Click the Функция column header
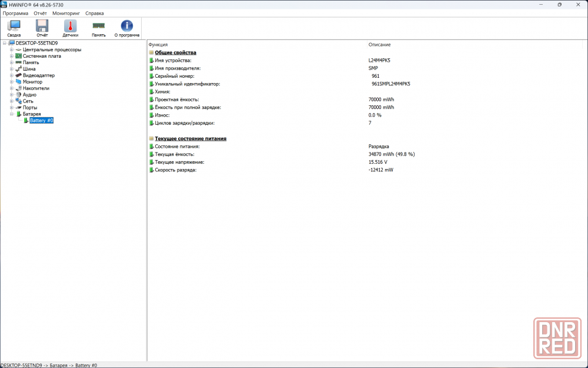Viewport: 588px width, 368px height. (158, 45)
